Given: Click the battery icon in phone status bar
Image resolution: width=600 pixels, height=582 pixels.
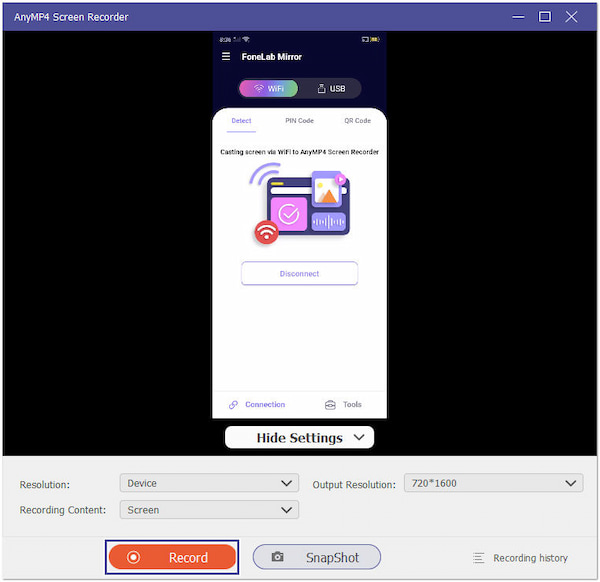Looking at the screenshot, I should [x=375, y=39].
